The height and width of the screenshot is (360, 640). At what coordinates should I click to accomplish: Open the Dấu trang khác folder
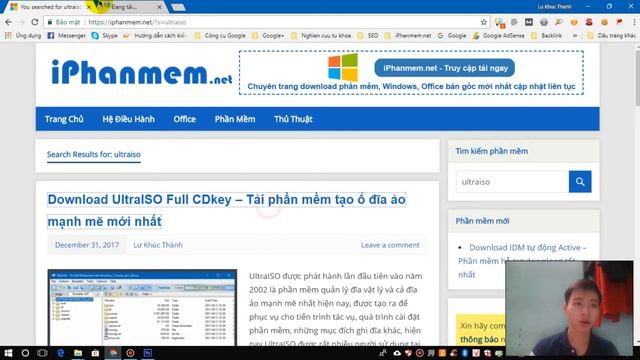point(611,36)
